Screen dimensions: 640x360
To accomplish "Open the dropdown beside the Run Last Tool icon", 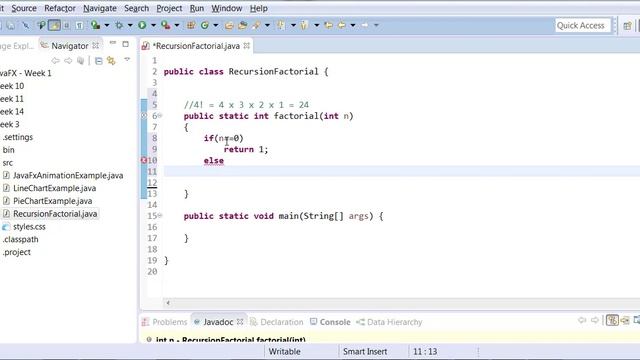I will pyautogui.click(x=177, y=25).
